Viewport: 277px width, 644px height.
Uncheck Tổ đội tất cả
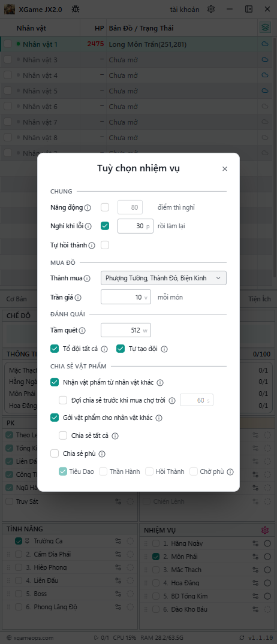coord(54,349)
